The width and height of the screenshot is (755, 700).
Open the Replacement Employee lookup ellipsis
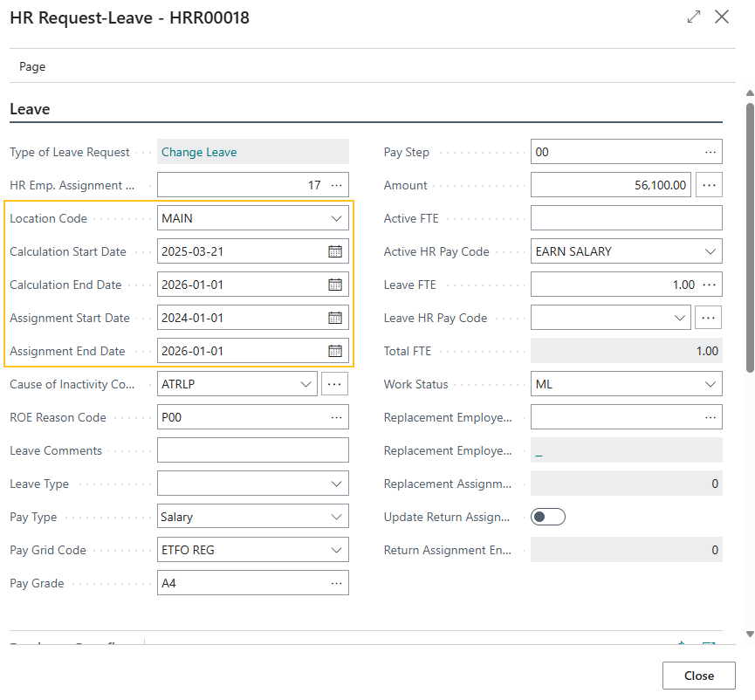click(x=710, y=416)
